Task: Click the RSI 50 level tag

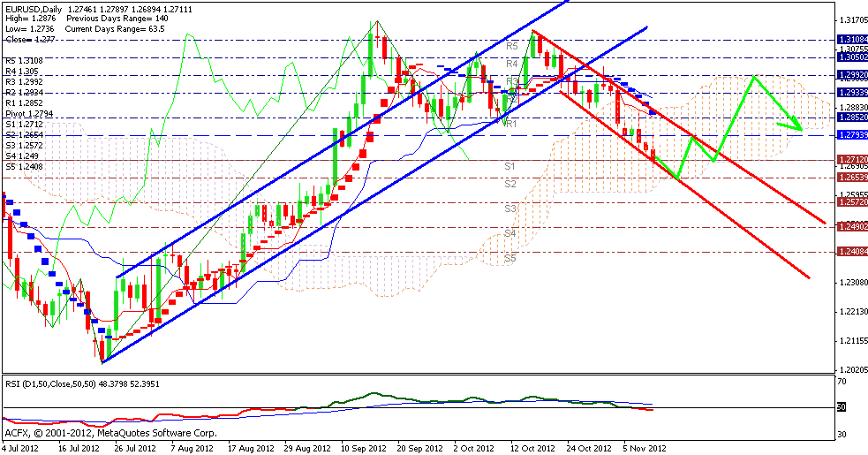Action: click(842, 407)
